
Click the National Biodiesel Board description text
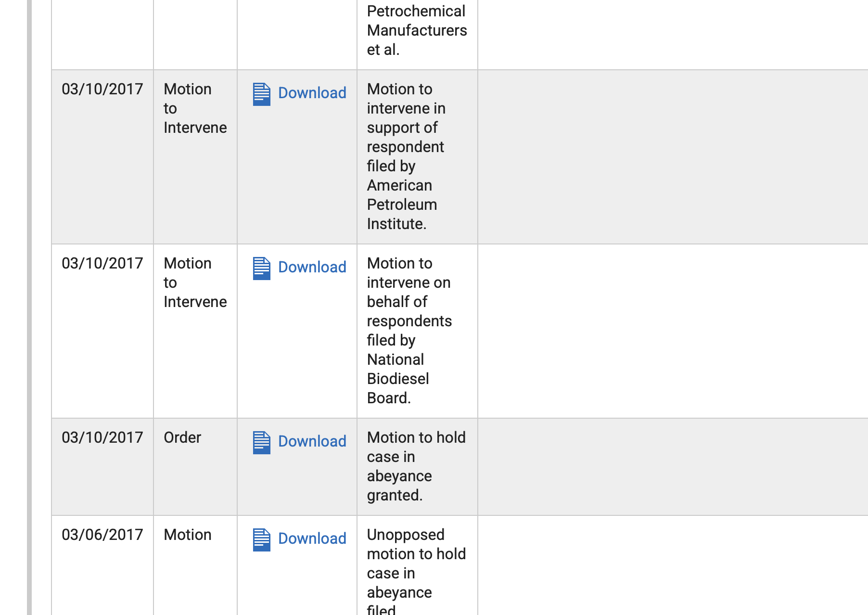point(409,331)
